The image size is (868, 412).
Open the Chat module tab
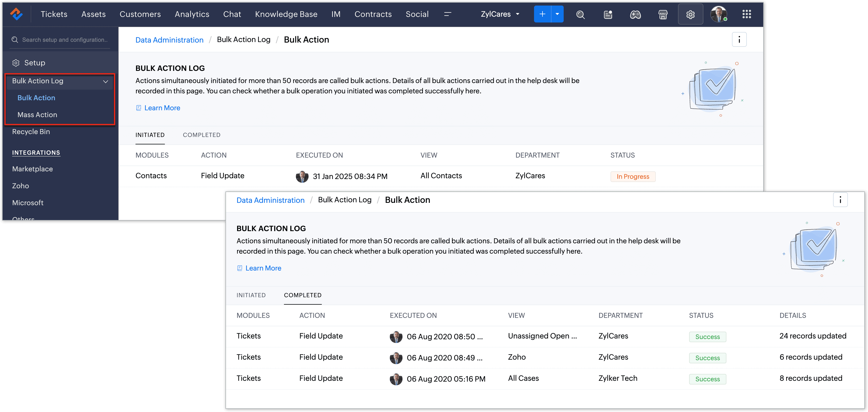(x=232, y=14)
